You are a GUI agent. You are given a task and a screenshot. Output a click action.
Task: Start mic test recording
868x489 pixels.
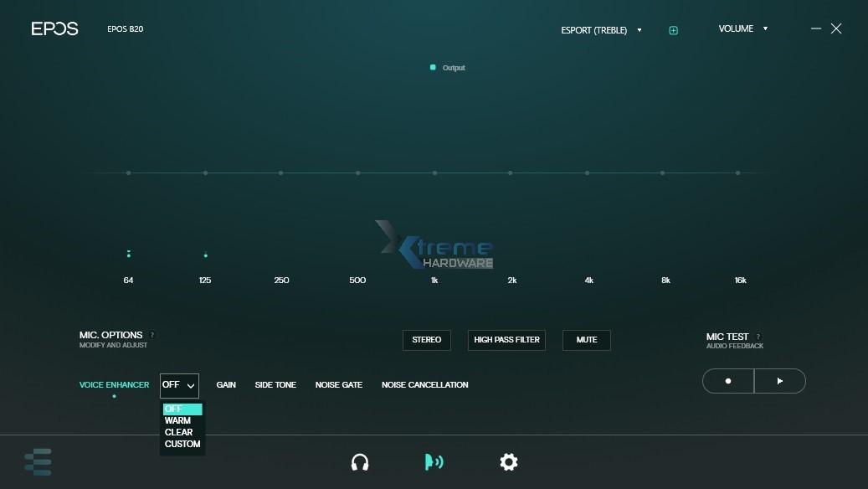[728, 381]
